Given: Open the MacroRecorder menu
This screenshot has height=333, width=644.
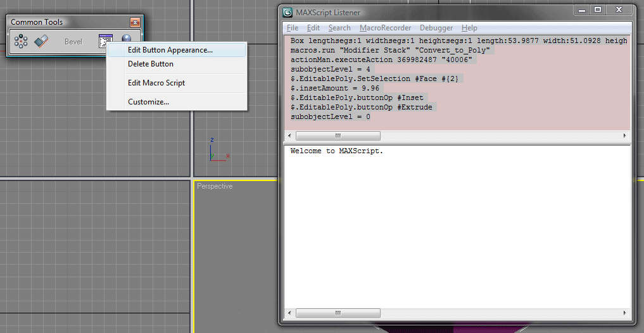Looking at the screenshot, I should pyautogui.click(x=385, y=28).
